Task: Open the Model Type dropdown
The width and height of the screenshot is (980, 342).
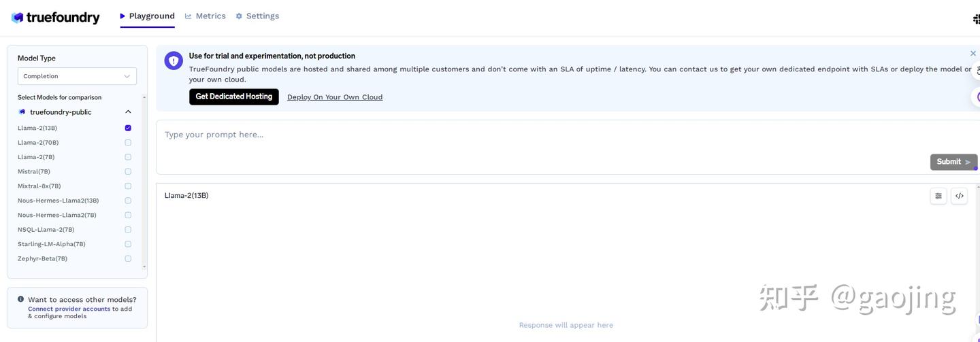Action: (x=77, y=76)
